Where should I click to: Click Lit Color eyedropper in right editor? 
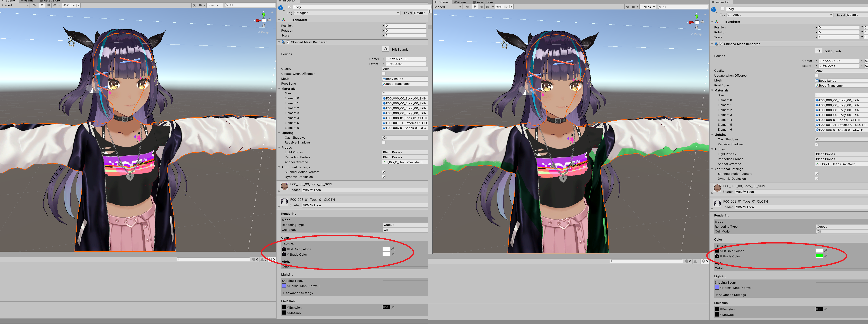[826, 251]
